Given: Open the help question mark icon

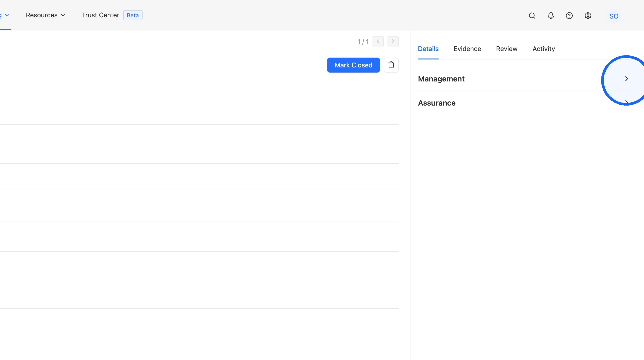Looking at the screenshot, I should pyautogui.click(x=569, y=16).
